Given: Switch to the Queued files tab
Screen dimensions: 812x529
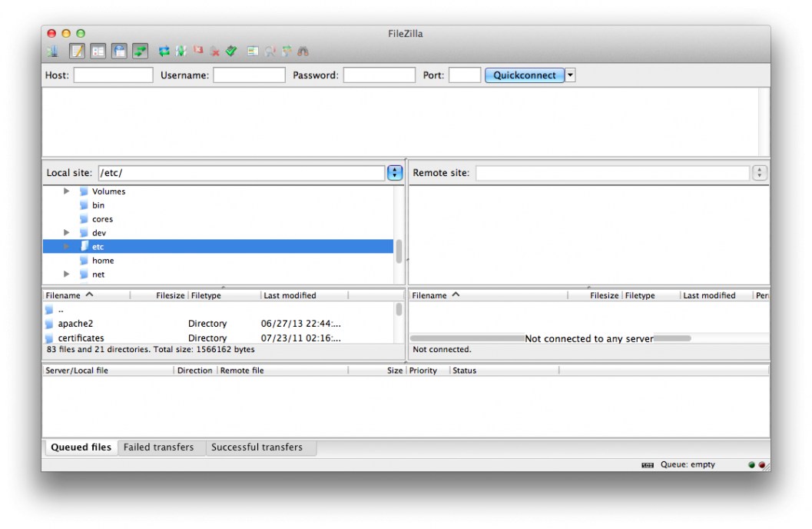Looking at the screenshot, I should click(81, 447).
